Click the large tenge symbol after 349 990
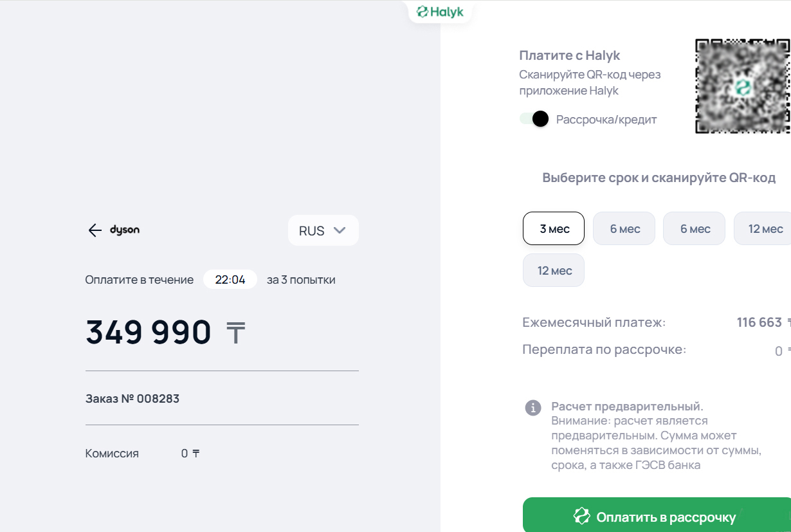The height and width of the screenshot is (532, 791). click(235, 333)
